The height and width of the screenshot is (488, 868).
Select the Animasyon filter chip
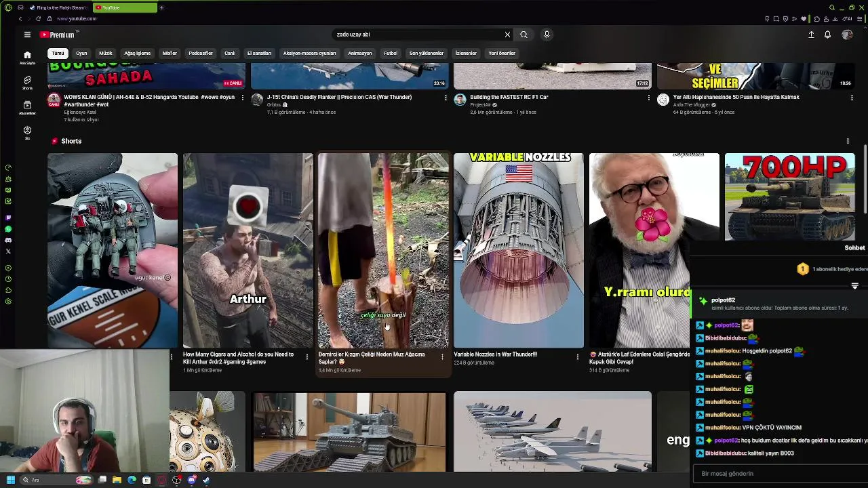tap(360, 53)
